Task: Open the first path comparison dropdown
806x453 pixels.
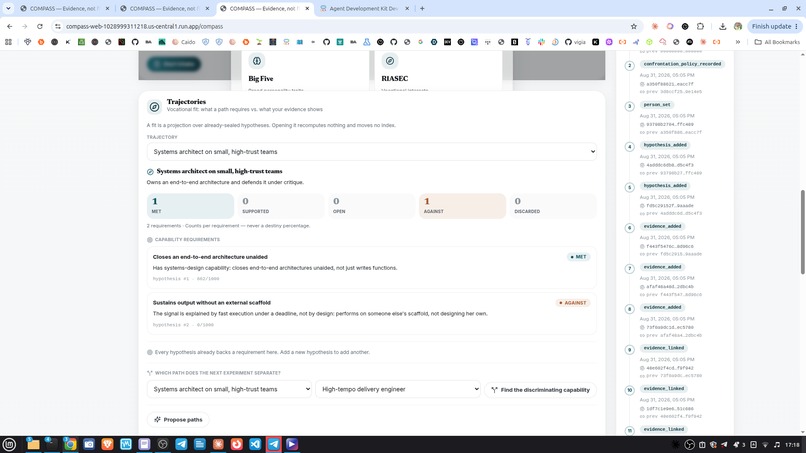Action: point(229,389)
